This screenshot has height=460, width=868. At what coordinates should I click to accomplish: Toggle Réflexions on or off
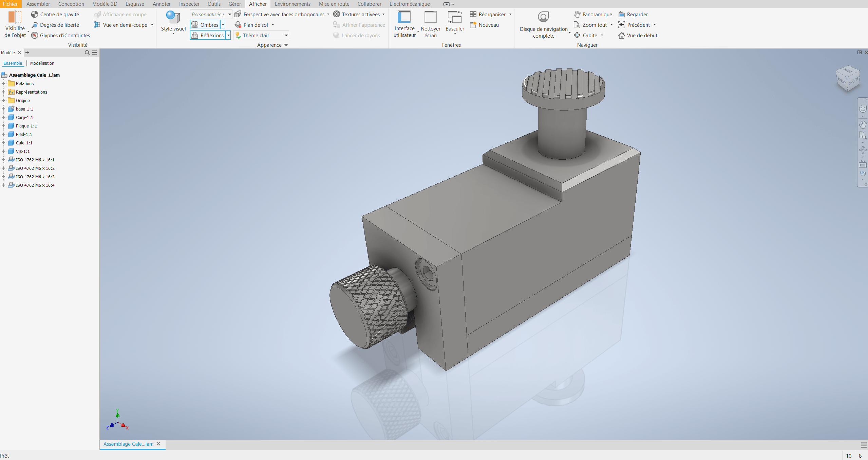(208, 35)
